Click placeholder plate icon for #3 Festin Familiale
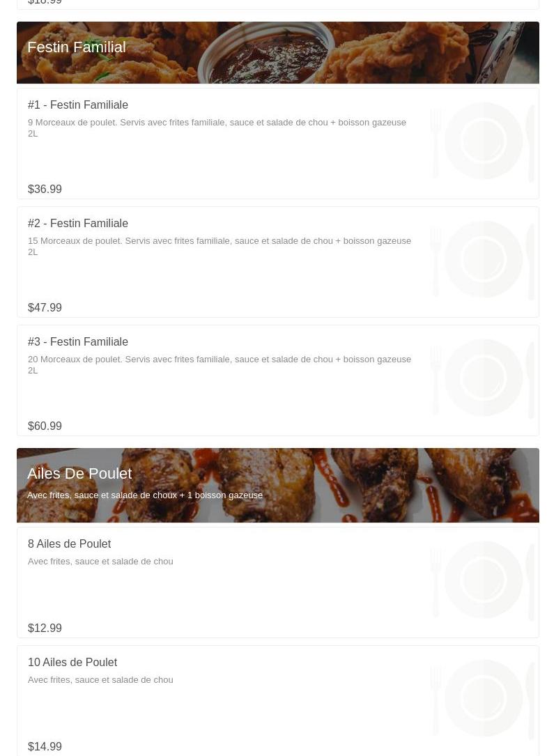 click(483, 378)
